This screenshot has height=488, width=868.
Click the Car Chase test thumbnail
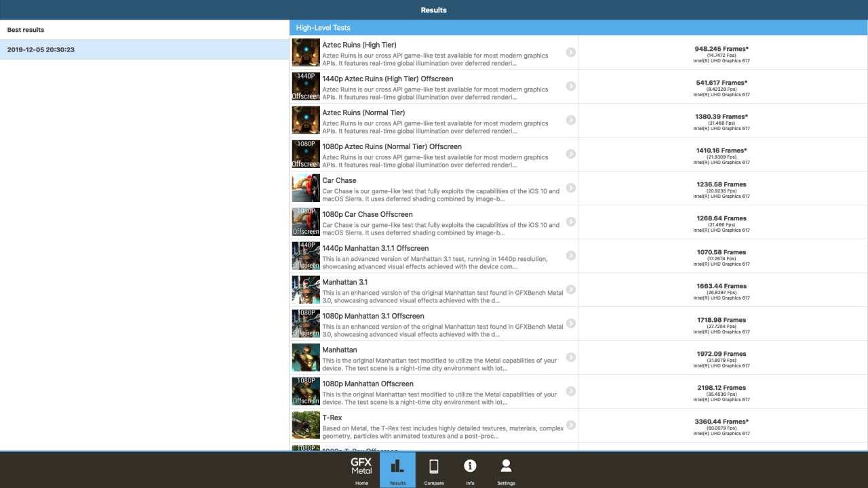pos(306,188)
